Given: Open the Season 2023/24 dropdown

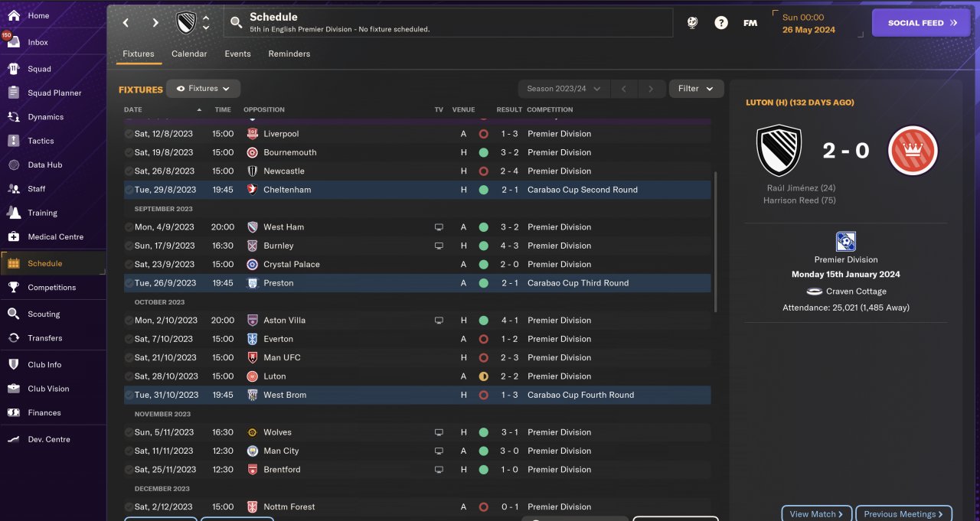Looking at the screenshot, I should (x=563, y=89).
